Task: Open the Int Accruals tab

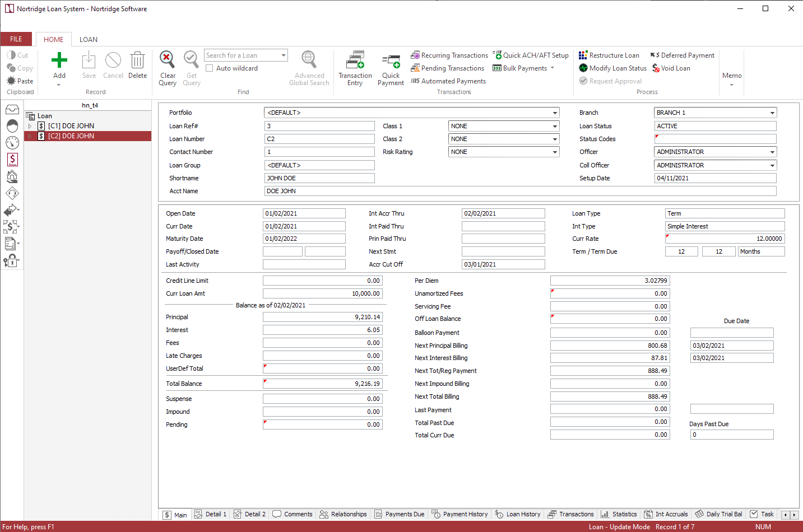Action: click(x=666, y=514)
